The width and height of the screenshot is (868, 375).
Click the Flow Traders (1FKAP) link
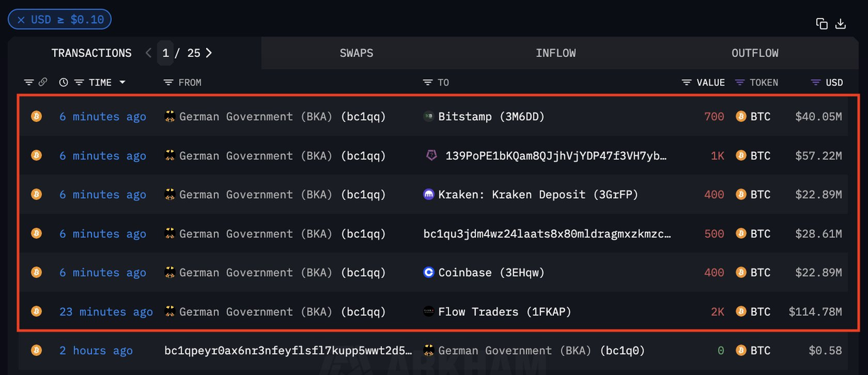(x=505, y=312)
